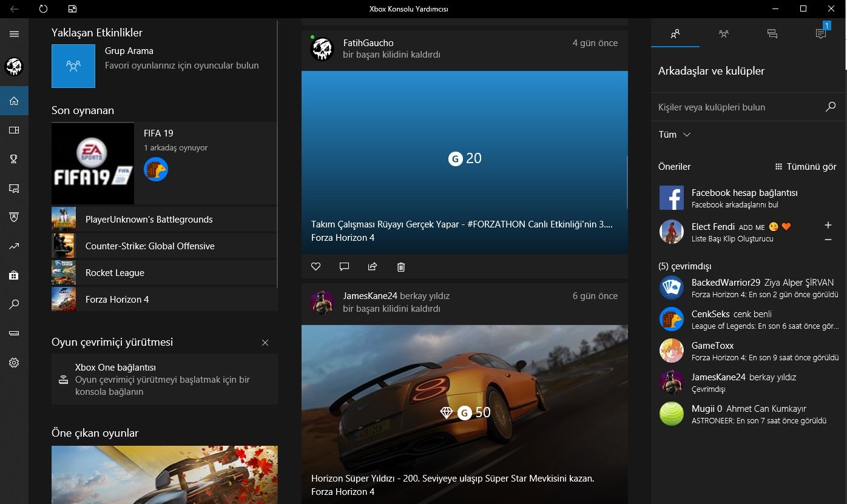Open Settings gear in the sidebar
The width and height of the screenshot is (847, 504).
coord(14,363)
